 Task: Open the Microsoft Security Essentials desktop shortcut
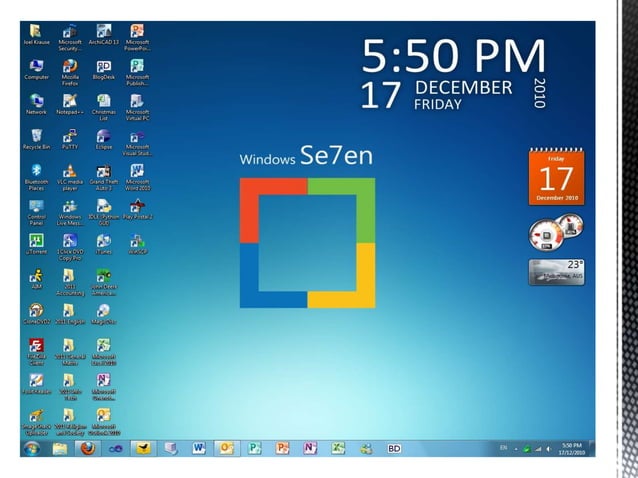70,37
